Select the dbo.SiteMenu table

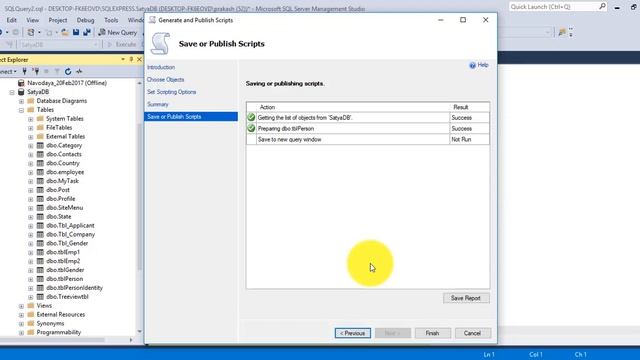point(64,208)
